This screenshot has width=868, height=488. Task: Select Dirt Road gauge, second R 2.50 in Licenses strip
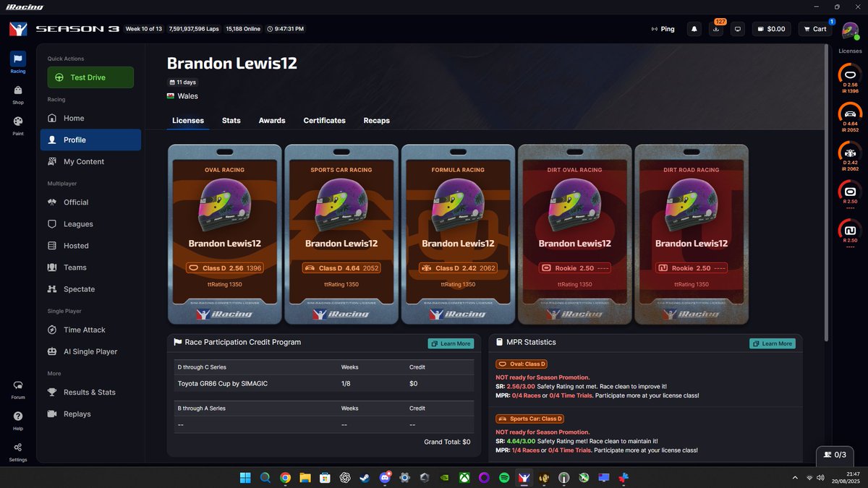[851, 233]
